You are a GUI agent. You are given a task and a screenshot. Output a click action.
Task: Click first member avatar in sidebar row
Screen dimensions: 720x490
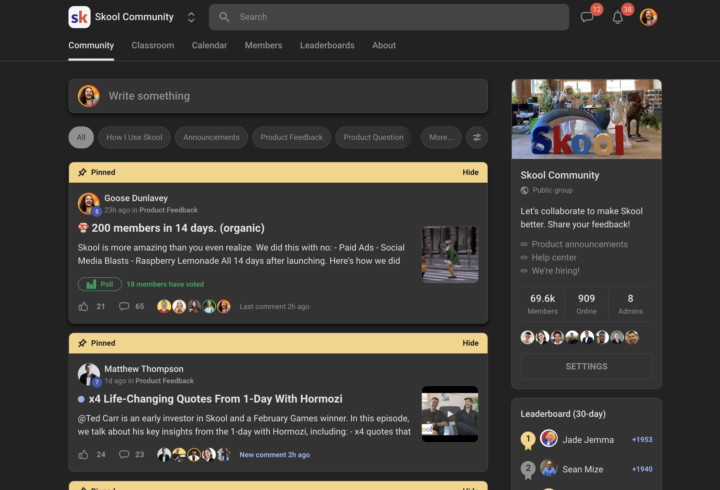tap(527, 338)
